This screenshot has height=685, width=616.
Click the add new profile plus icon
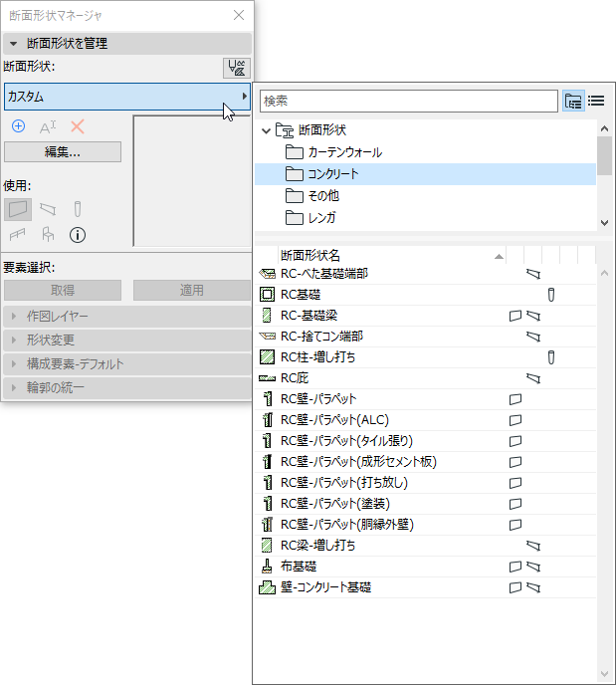click(18, 126)
